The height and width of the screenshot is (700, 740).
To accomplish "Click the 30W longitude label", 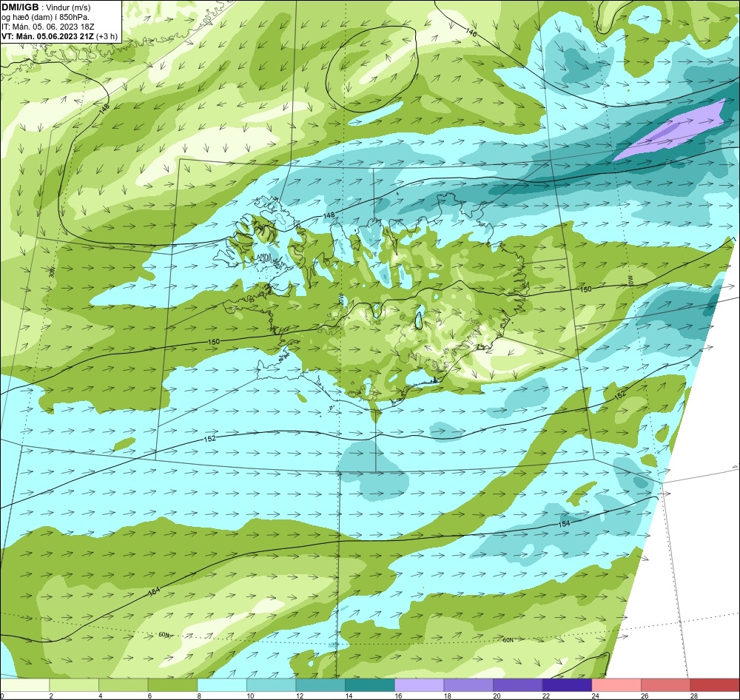I will point(52,272).
